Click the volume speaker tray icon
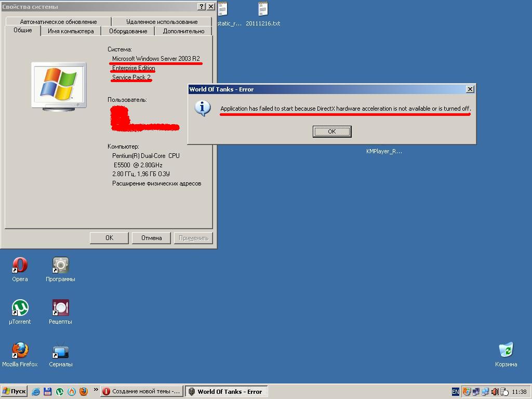 [495, 392]
